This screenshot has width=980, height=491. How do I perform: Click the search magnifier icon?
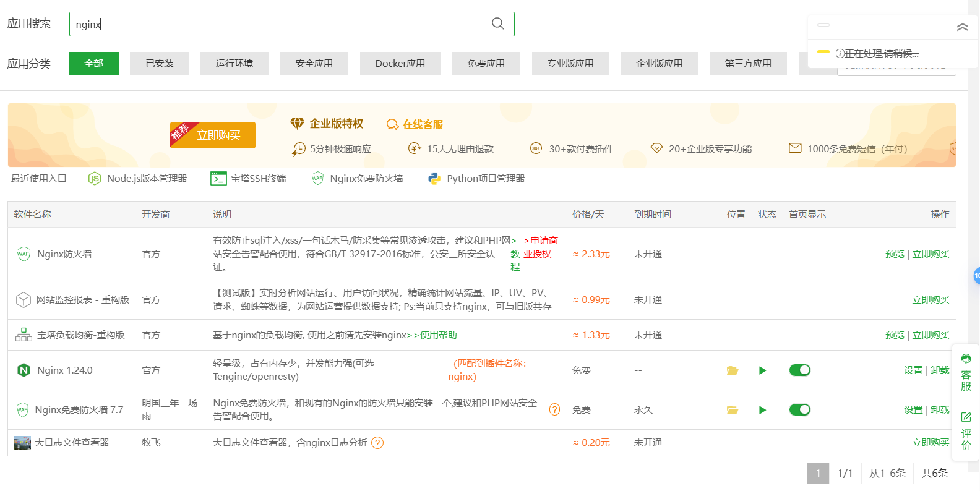click(497, 23)
